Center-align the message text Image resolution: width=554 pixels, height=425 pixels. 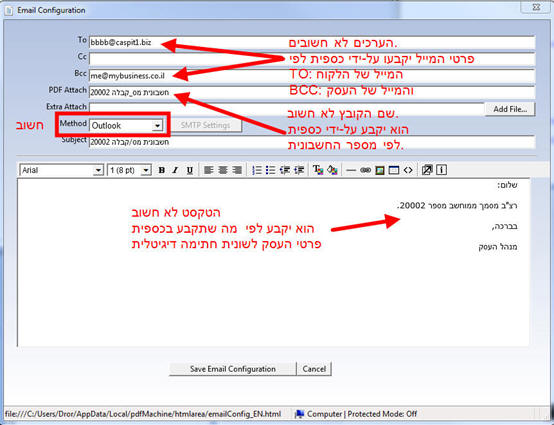(223, 170)
